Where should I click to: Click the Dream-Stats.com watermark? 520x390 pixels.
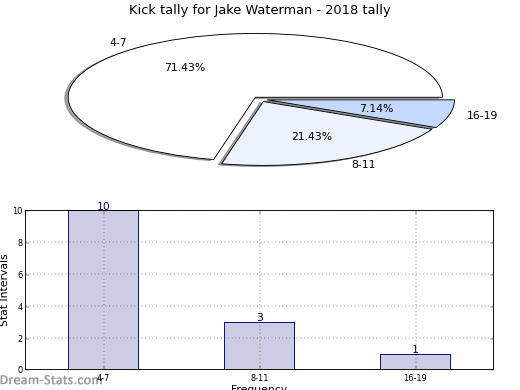[x=51, y=380]
